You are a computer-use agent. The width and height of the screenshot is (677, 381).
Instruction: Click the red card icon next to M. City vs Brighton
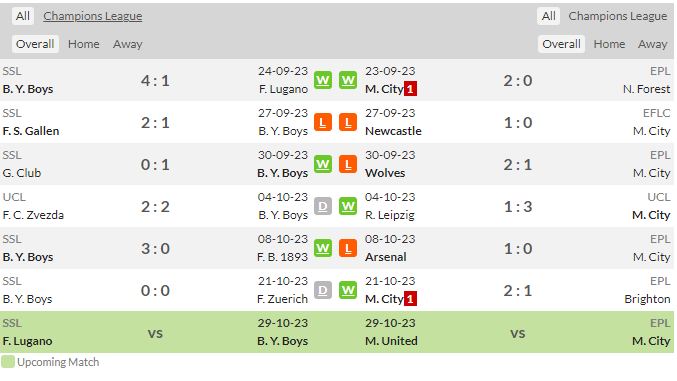(x=410, y=299)
